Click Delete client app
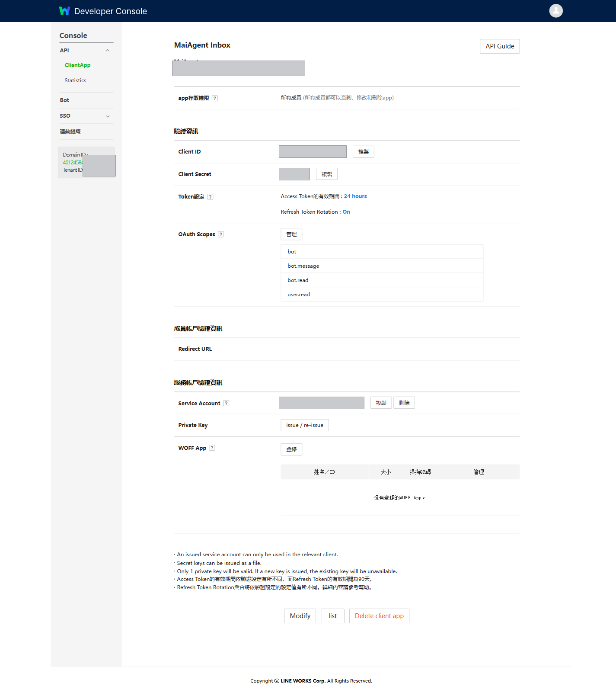Screen dimensions: 616x699 click(379, 616)
